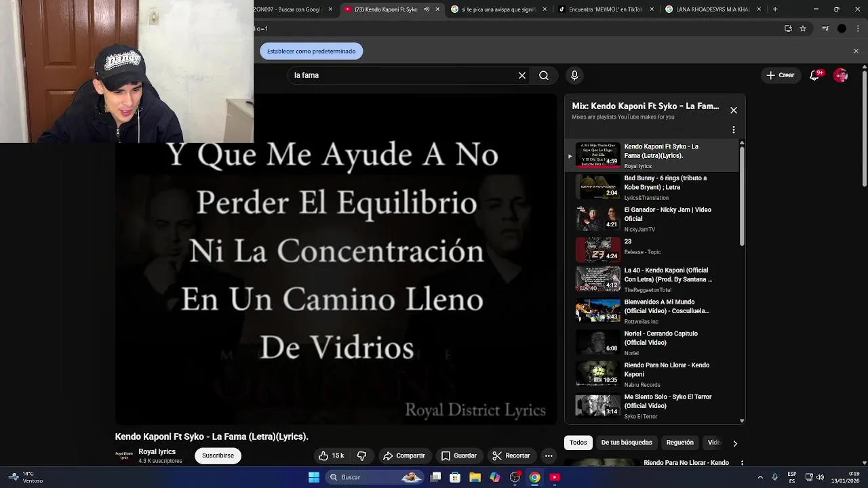Open Royal lyrics channel link
This screenshot has width=868, height=488.
click(157, 451)
